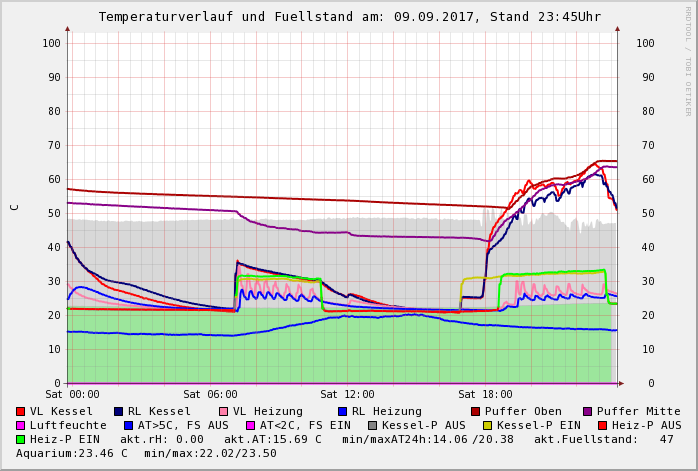Click the Sat 12:00 x-axis label
This screenshot has height=471, width=698.
347,395
